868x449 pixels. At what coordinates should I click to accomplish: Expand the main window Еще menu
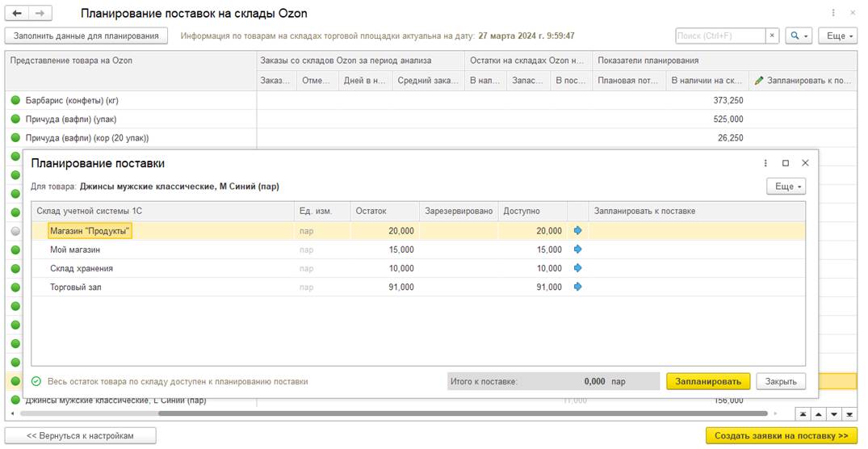coord(837,36)
